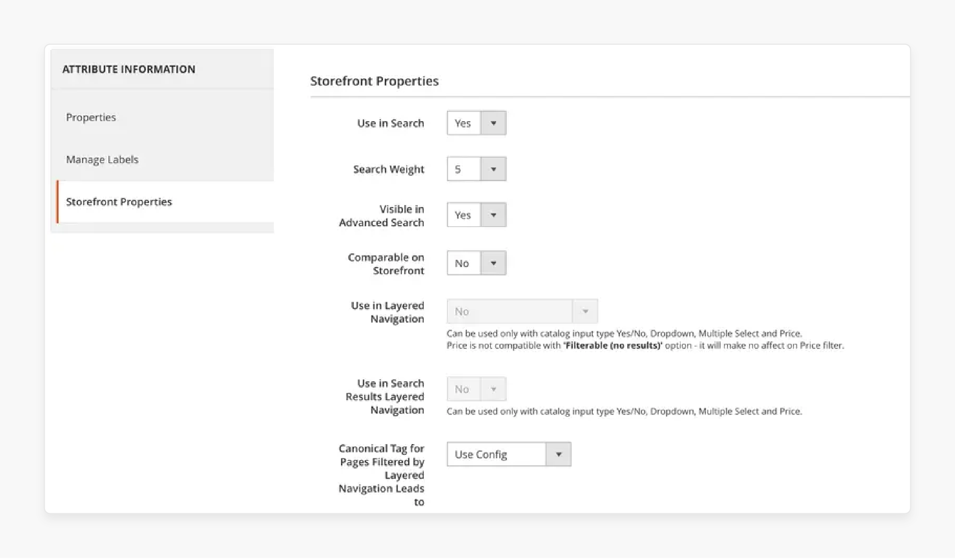
Task: Open the Visible in Advanced Search dropdown
Action: [x=477, y=215]
